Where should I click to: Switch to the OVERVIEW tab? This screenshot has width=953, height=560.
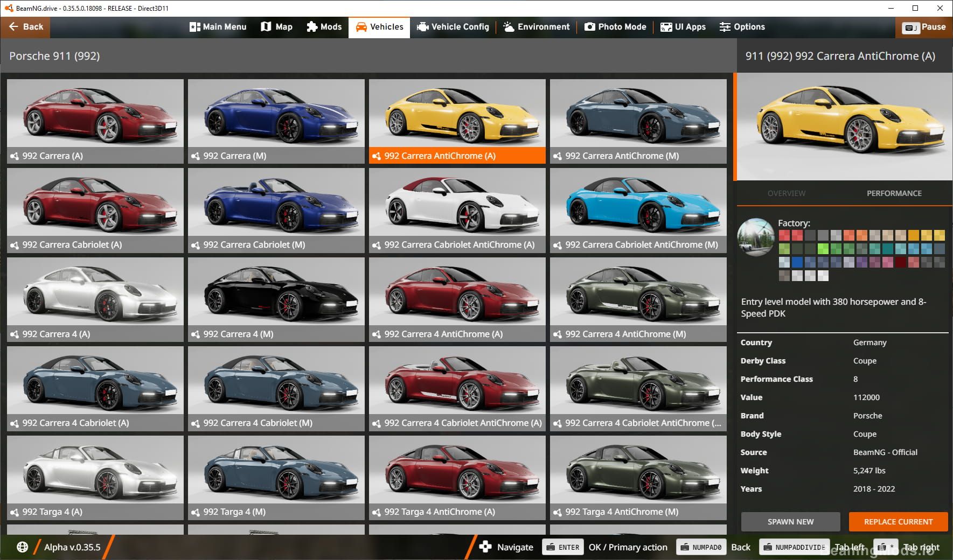[x=787, y=193]
